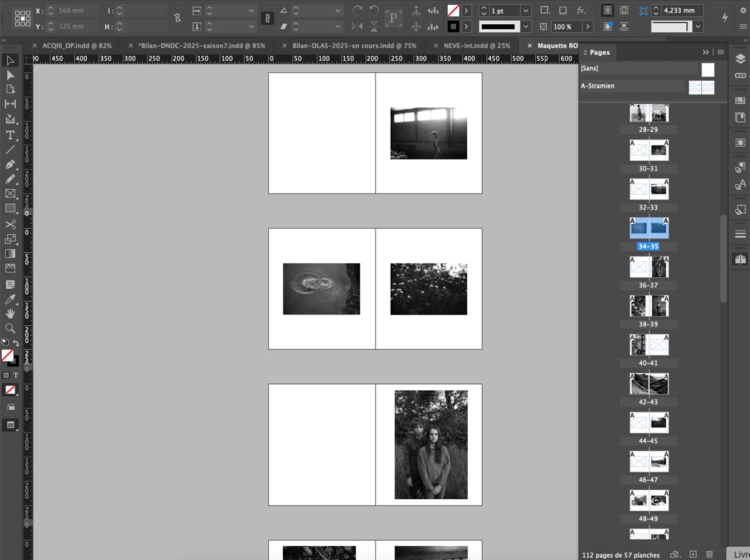Choose the Page tool

10,90
